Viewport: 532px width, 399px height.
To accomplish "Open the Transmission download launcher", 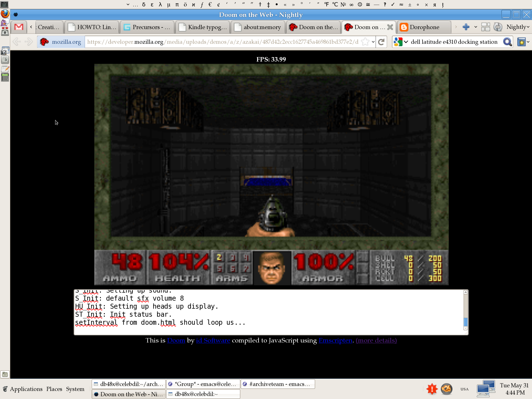I will 5,32.
